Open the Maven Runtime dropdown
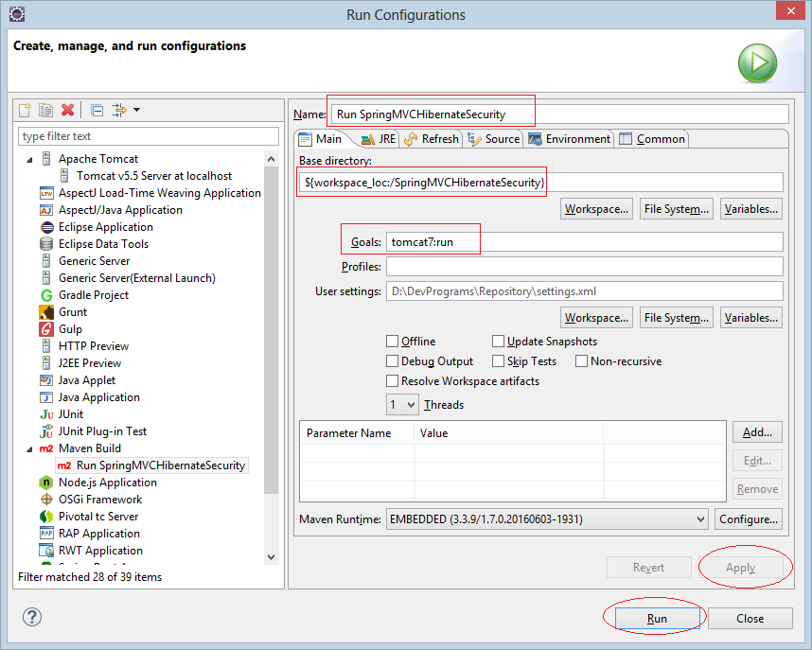812x650 pixels. [x=547, y=519]
